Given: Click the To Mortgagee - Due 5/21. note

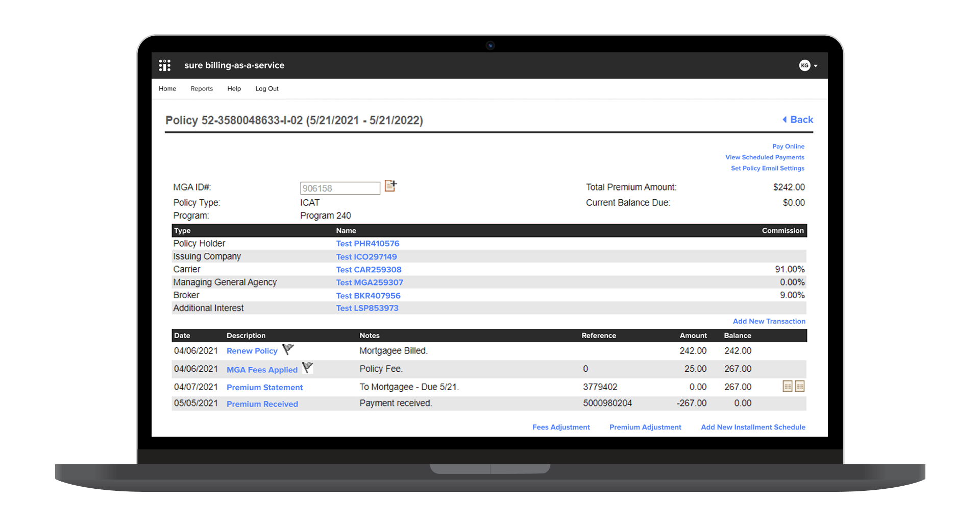Looking at the screenshot, I should tap(409, 387).
